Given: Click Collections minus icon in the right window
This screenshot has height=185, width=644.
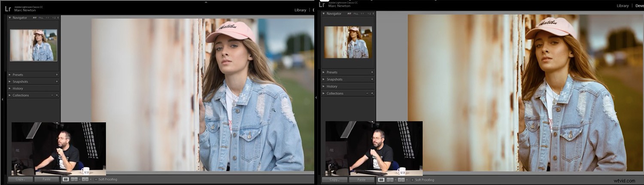Looking at the screenshot, I should pyautogui.click(x=367, y=93).
